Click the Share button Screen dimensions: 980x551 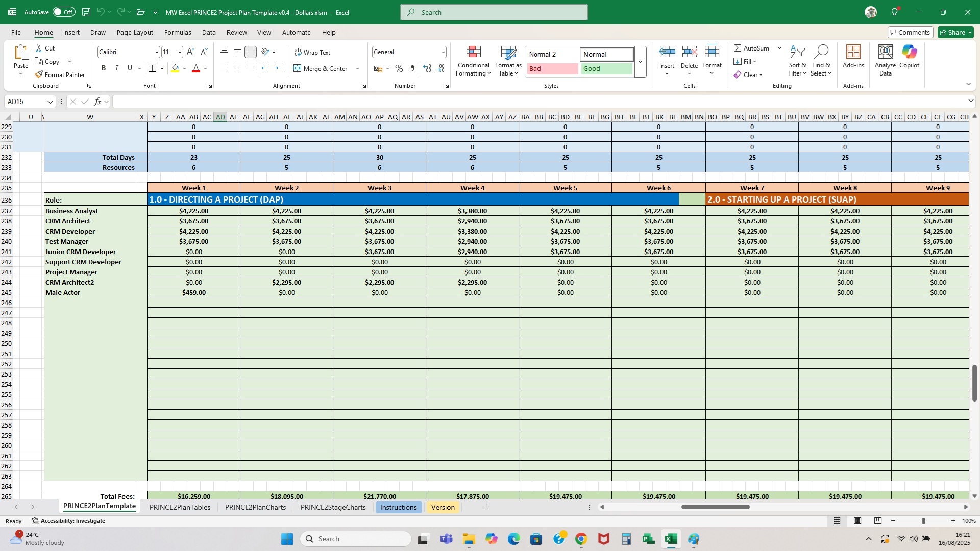click(955, 32)
